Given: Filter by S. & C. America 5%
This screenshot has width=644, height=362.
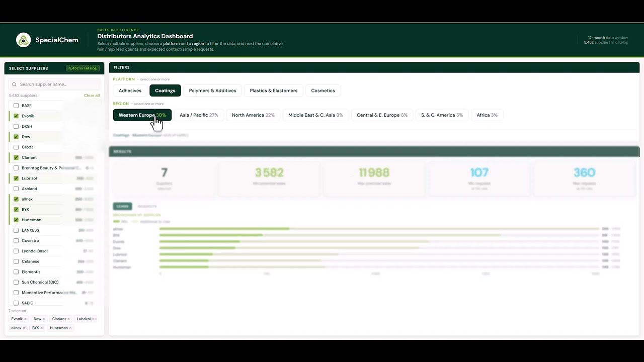Looking at the screenshot, I should coord(442,115).
